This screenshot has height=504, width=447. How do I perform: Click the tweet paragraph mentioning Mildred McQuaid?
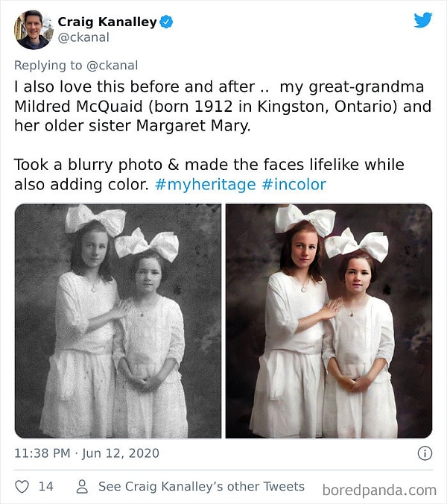tap(222, 106)
